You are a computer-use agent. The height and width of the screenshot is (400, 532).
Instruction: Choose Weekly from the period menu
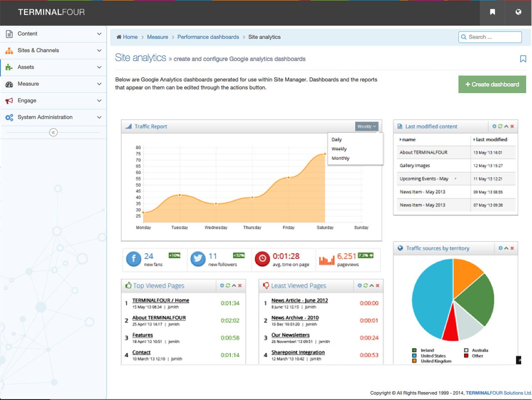pos(339,149)
